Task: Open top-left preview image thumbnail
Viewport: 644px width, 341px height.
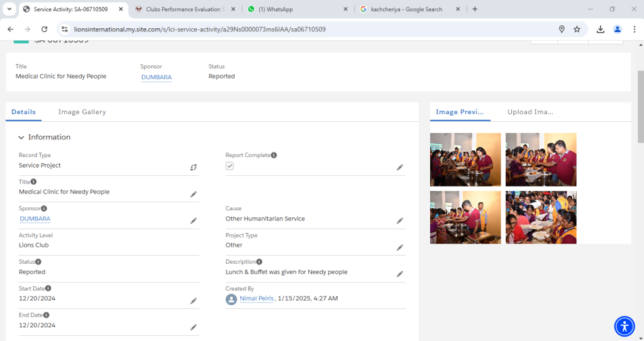Action: click(x=465, y=160)
